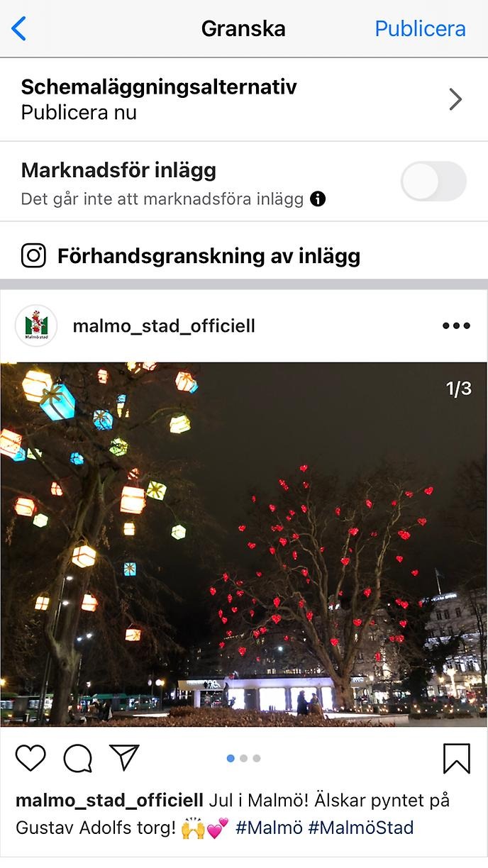488x868 pixels.
Task: Select the second carousel dot indicator
Action: click(x=243, y=758)
